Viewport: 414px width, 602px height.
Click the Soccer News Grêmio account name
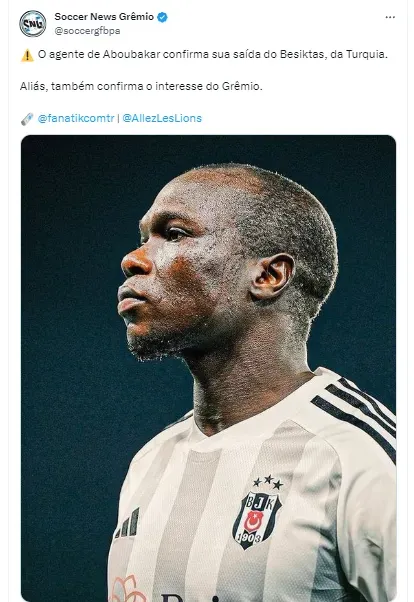(104, 17)
